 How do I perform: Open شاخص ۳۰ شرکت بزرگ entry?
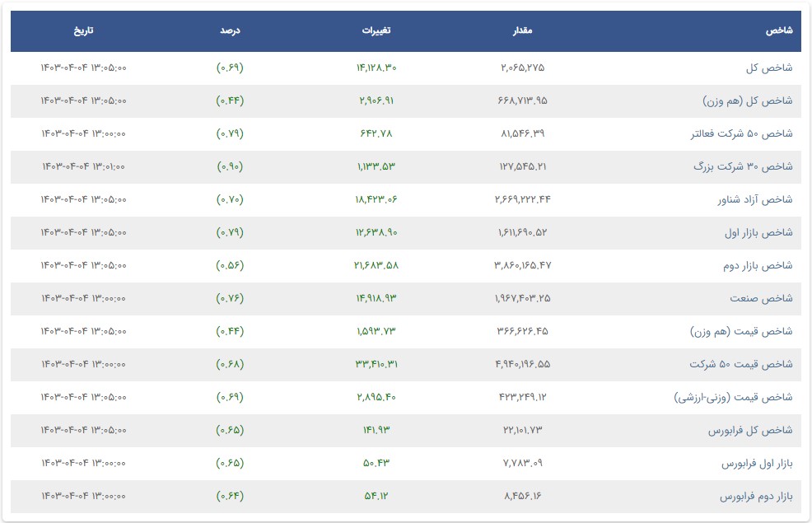coord(743,166)
